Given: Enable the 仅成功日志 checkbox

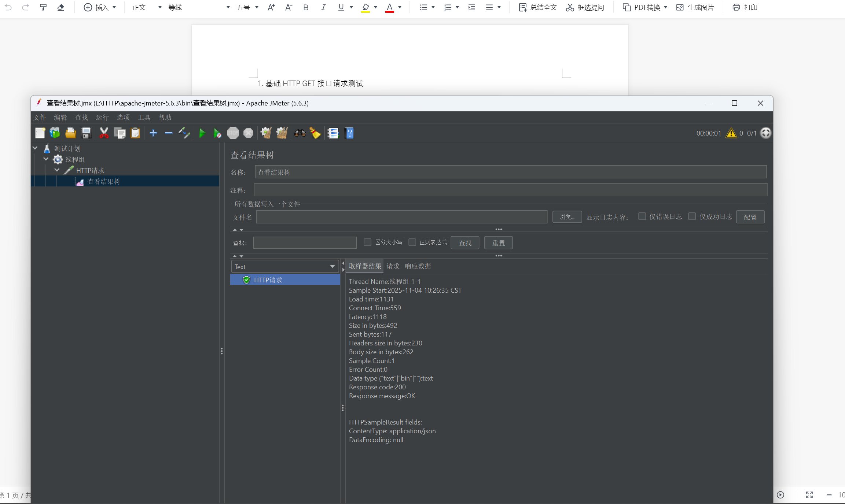Looking at the screenshot, I should pos(692,216).
